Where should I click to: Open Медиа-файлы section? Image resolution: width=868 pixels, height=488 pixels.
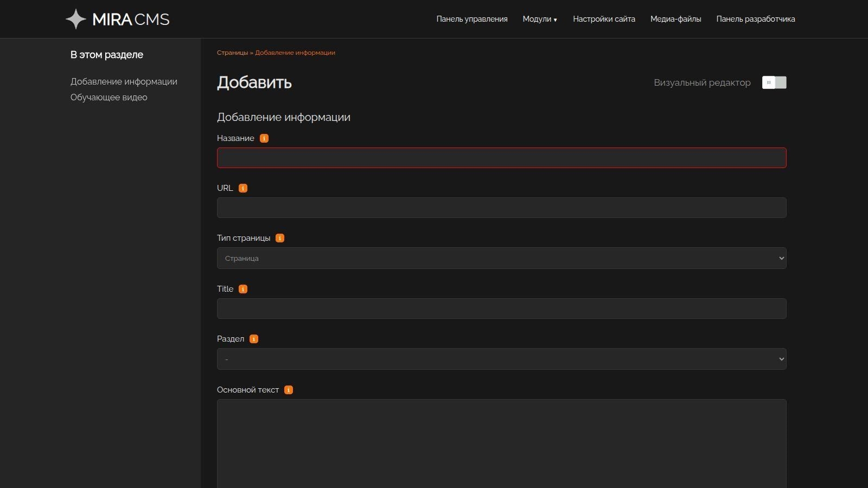(675, 19)
